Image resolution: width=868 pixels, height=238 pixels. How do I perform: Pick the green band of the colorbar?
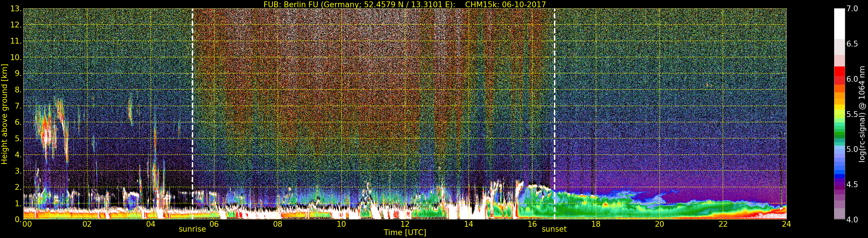839,134
